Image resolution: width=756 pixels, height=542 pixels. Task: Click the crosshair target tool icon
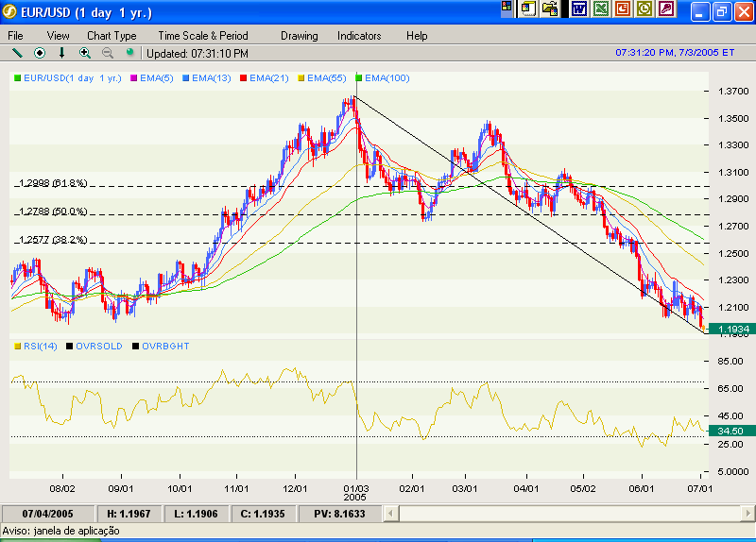[40, 53]
